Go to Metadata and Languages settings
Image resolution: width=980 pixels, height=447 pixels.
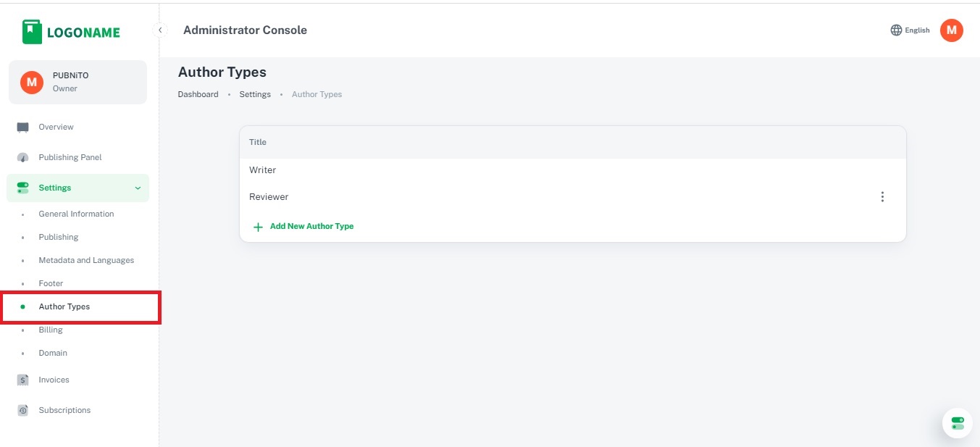click(86, 260)
